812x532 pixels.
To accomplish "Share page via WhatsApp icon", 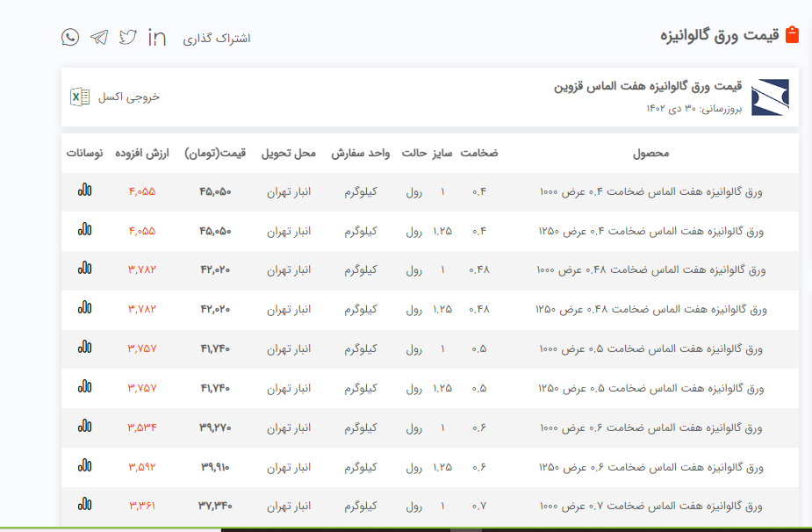I will tap(70, 37).
